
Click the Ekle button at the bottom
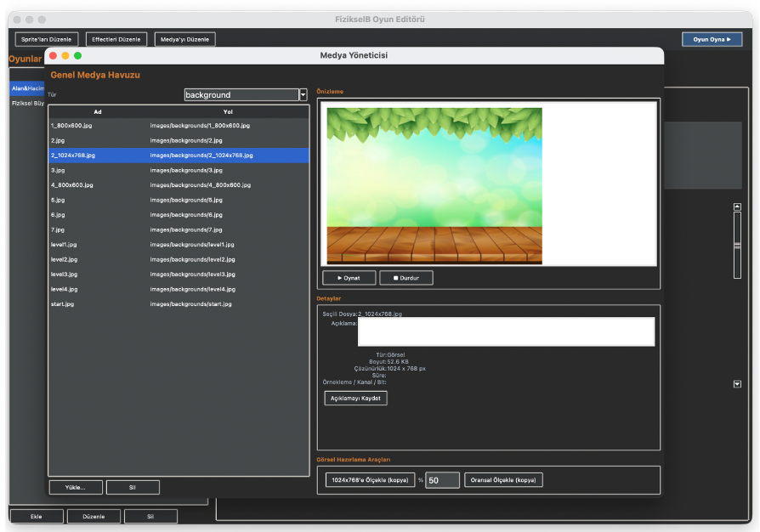36,516
